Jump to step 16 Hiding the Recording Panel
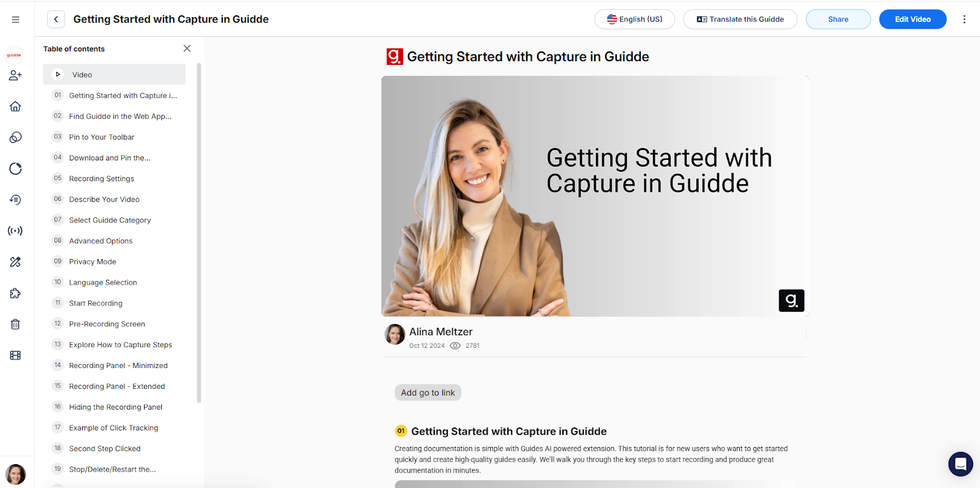 [114, 408]
